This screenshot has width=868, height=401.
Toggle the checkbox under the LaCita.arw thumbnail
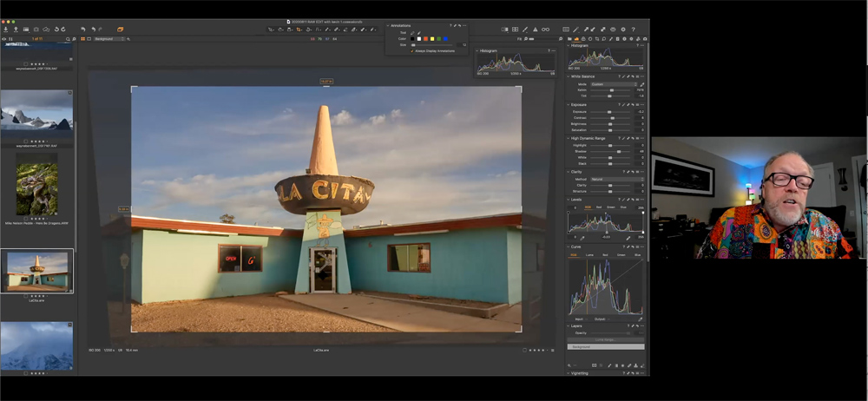(x=27, y=296)
